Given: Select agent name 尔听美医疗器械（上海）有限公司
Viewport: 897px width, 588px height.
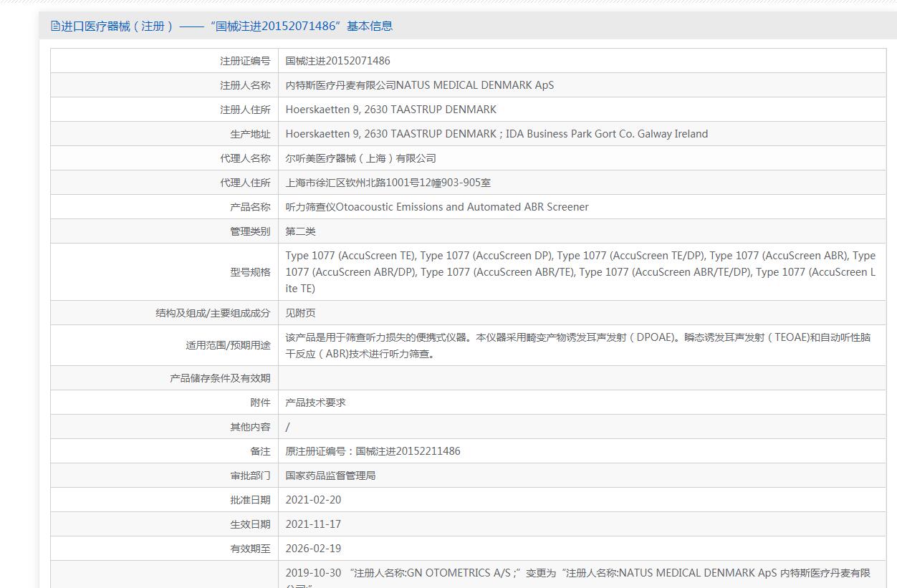Looking at the screenshot, I should point(360,158).
